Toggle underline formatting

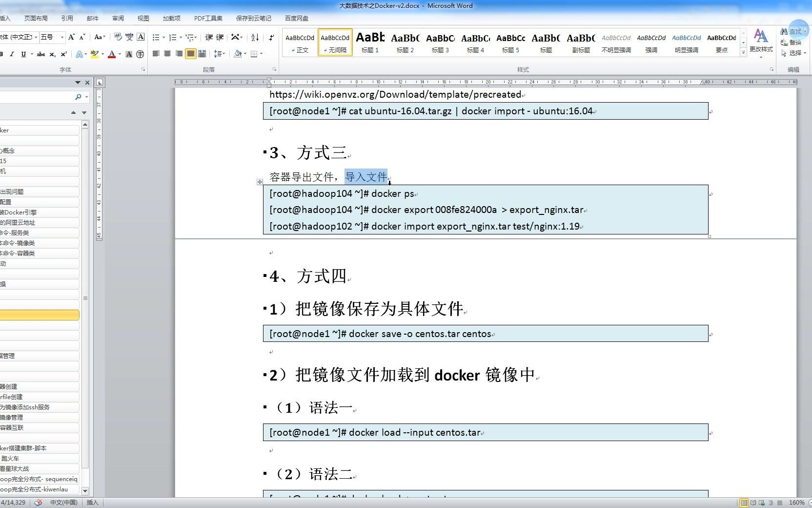pyautogui.click(x=23, y=54)
